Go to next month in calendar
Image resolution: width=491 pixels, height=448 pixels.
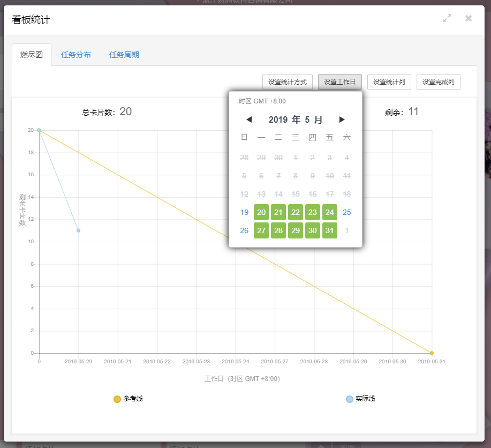342,120
